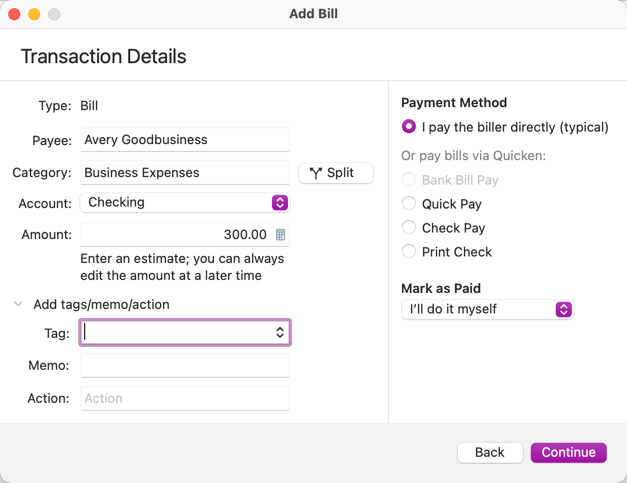Choose the Quick Pay radio button
Image resolution: width=627 pixels, height=483 pixels.
pyautogui.click(x=409, y=204)
